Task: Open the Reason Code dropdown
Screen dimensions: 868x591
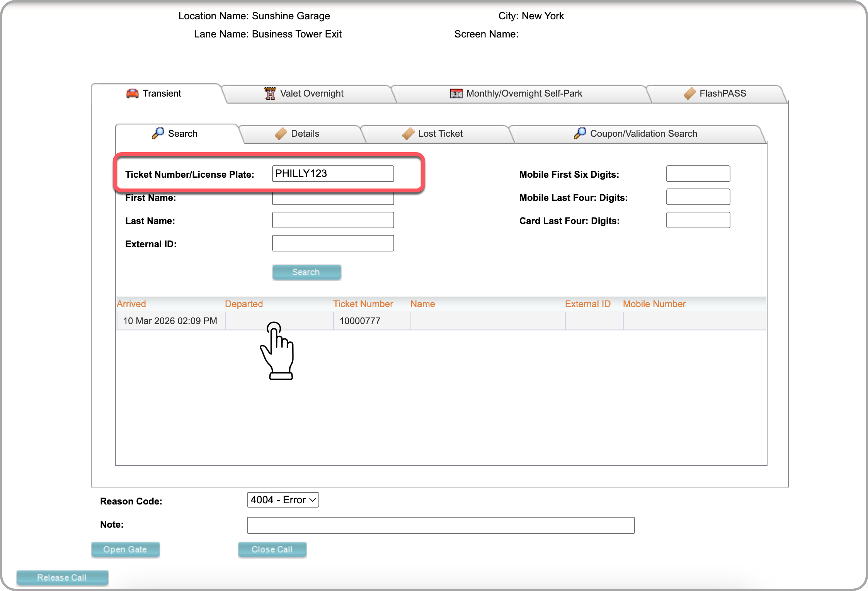Action: (283, 500)
